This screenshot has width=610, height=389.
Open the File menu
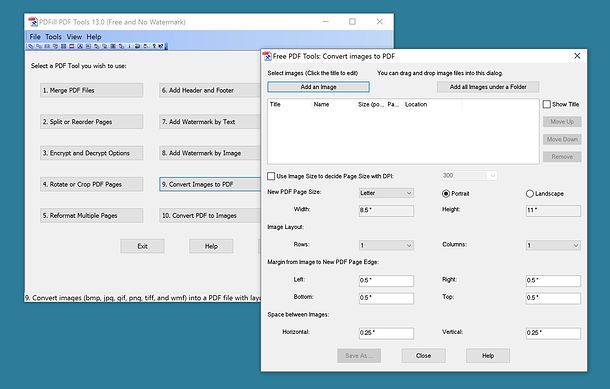35,37
